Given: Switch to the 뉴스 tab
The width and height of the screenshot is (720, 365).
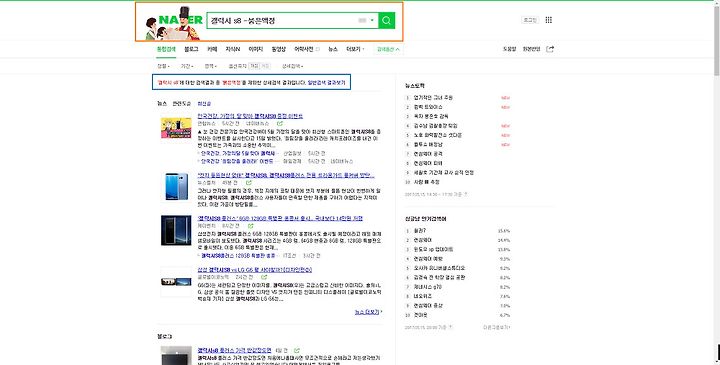Looking at the screenshot, I should click(x=333, y=49).
